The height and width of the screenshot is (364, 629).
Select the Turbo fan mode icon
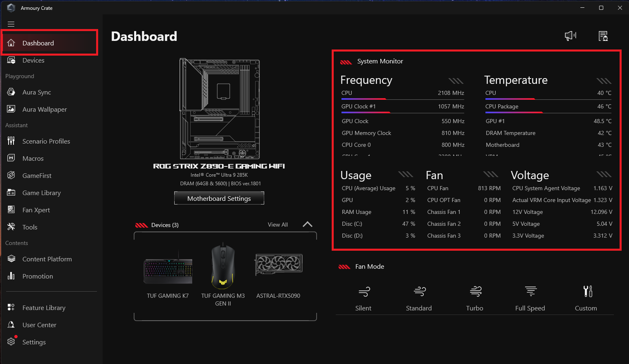click(476, 292)
